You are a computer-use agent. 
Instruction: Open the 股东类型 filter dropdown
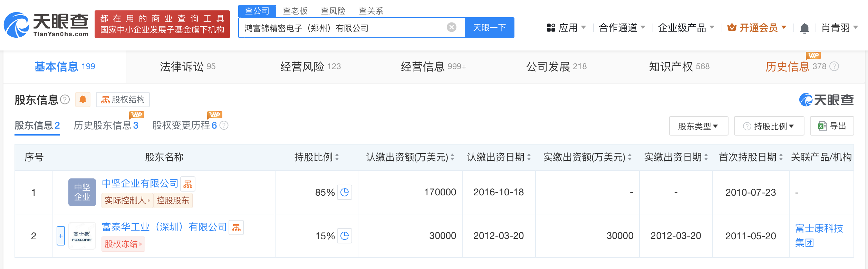click(698, 126)
